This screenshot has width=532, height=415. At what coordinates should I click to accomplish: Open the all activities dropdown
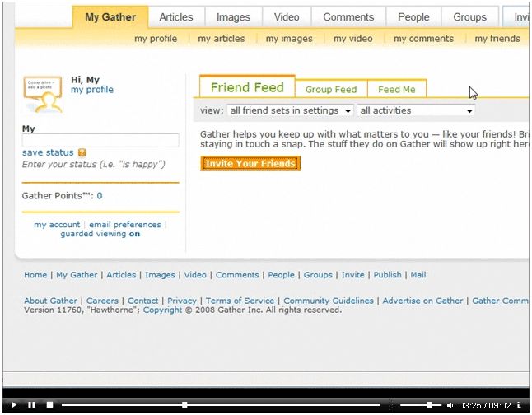[x=416, y=110]
